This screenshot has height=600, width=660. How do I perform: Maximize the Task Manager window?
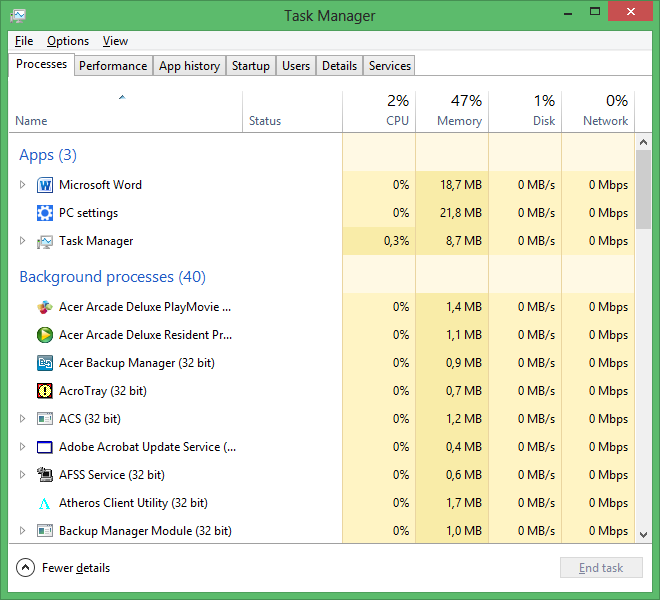pyautogui.click(x=595, y=12)
